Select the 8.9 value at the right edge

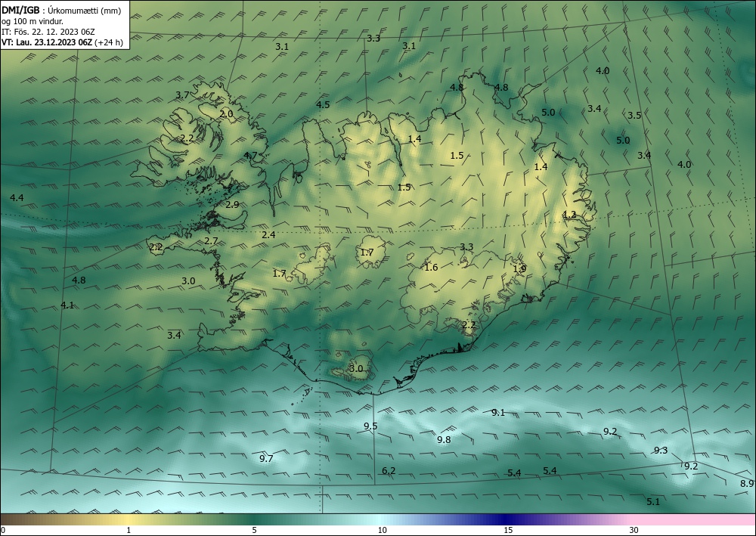747,484
